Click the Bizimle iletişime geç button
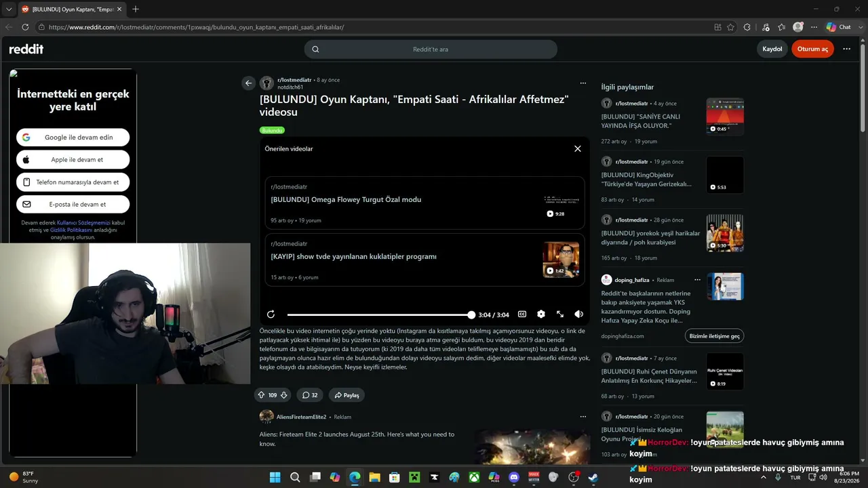 [x=714, y=336]
